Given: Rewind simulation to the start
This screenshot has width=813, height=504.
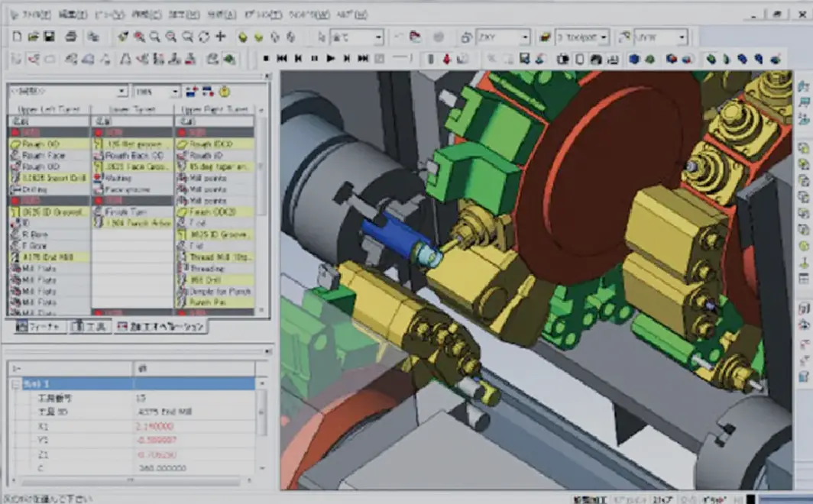Looking at the screenshot, I should tap(282, 59).
